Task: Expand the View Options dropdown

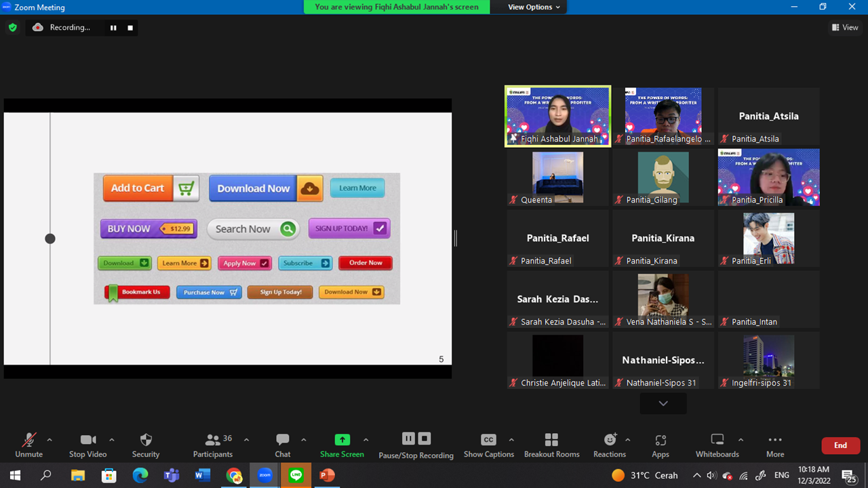Action: pos(534,7)
